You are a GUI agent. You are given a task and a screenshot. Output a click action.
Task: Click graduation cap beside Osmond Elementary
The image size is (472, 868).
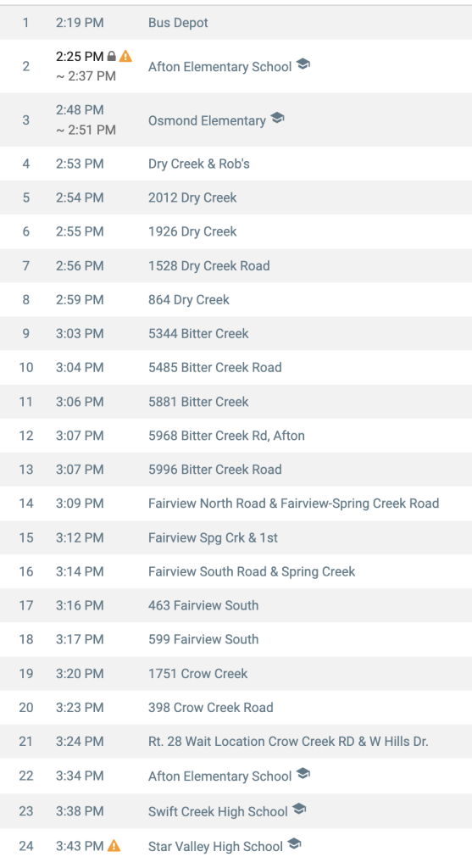tap(277, 117)
